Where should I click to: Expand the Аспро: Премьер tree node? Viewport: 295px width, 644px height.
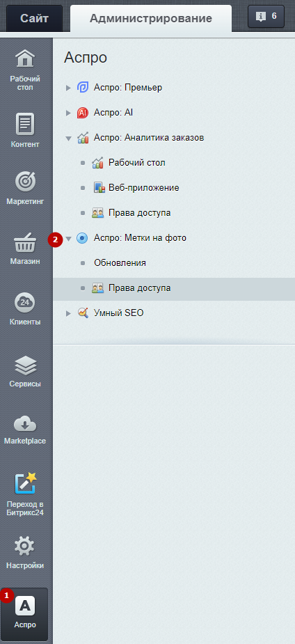[x=68, y=88]
